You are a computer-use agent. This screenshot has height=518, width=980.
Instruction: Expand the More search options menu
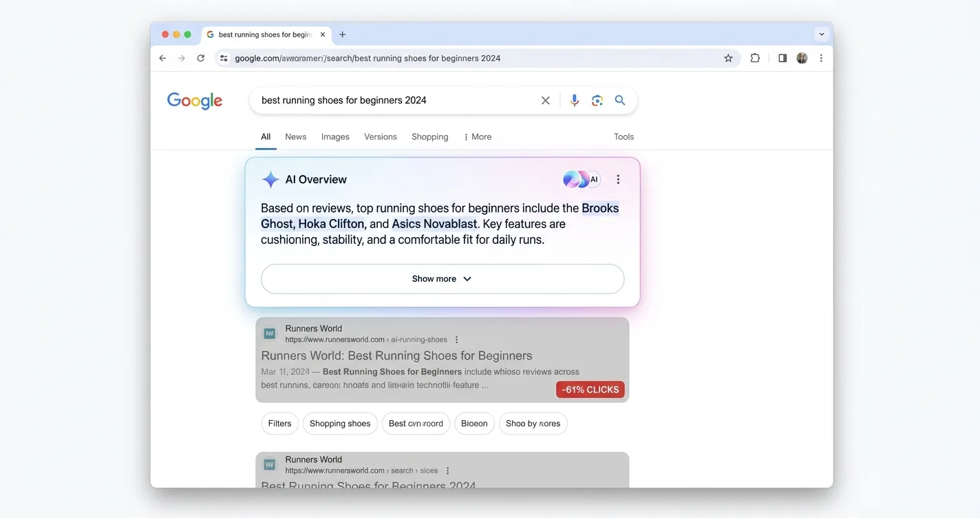[478, 137]
